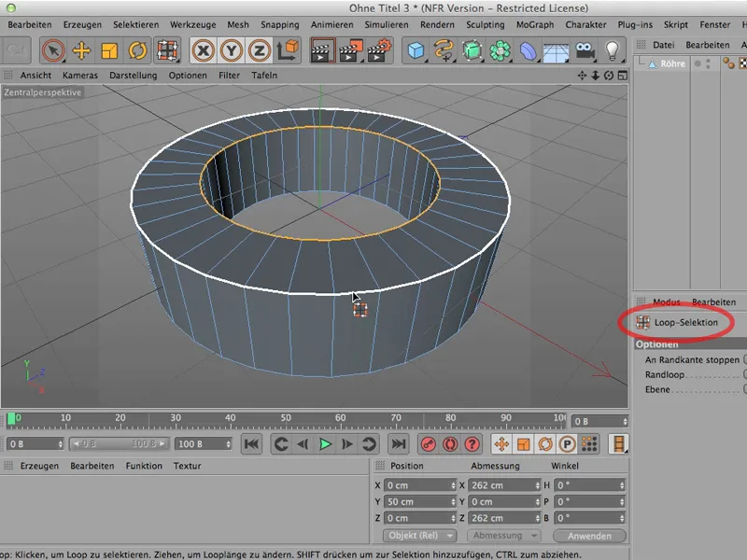
Task: Step to the next frame
Action: coord(347,444)
